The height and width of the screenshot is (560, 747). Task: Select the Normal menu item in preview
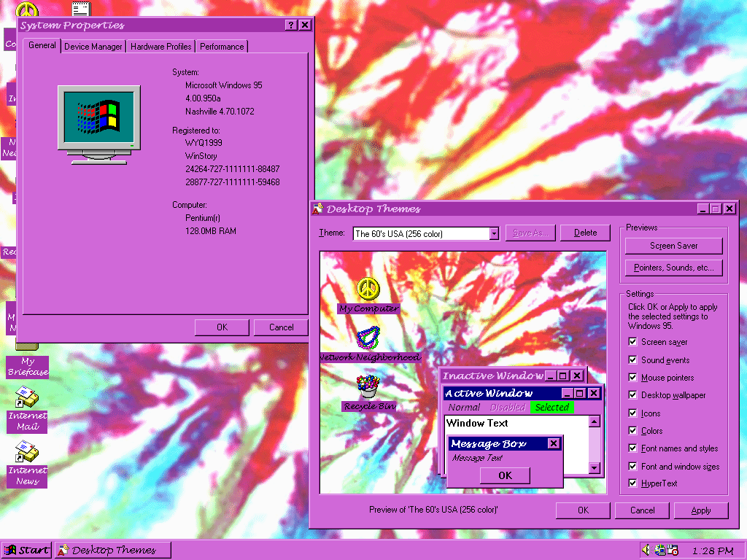pyautogui.click(x=464, y=407)
